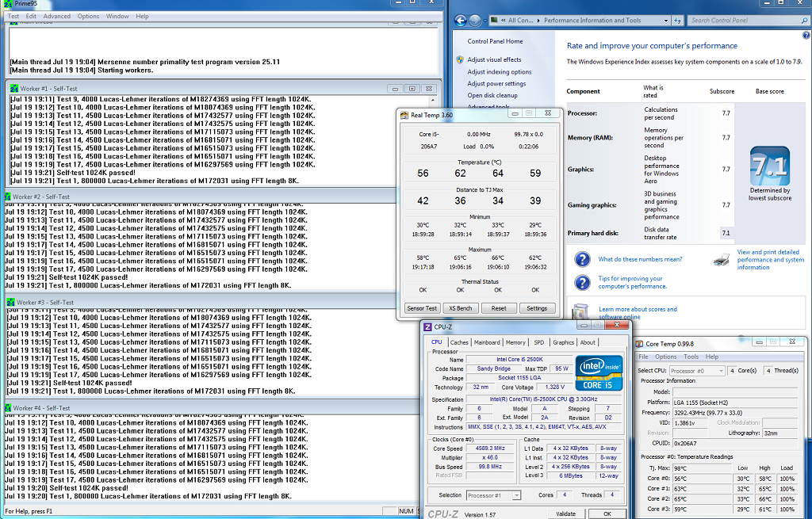
Task: Click the refresh icon beside the address bar
Action: click(678, 20)
